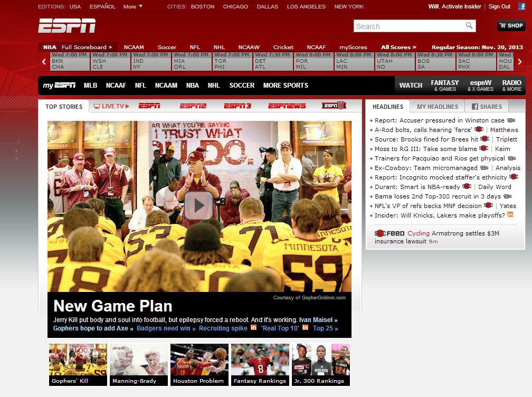Switch to TOP STORIES tab
The image size is (532, 397).
point(64,107)
